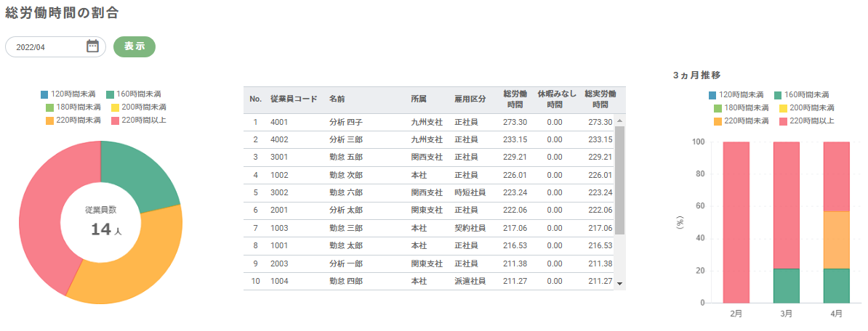Toggle 220時間以上 in donut chart legend

pos(138,120)
